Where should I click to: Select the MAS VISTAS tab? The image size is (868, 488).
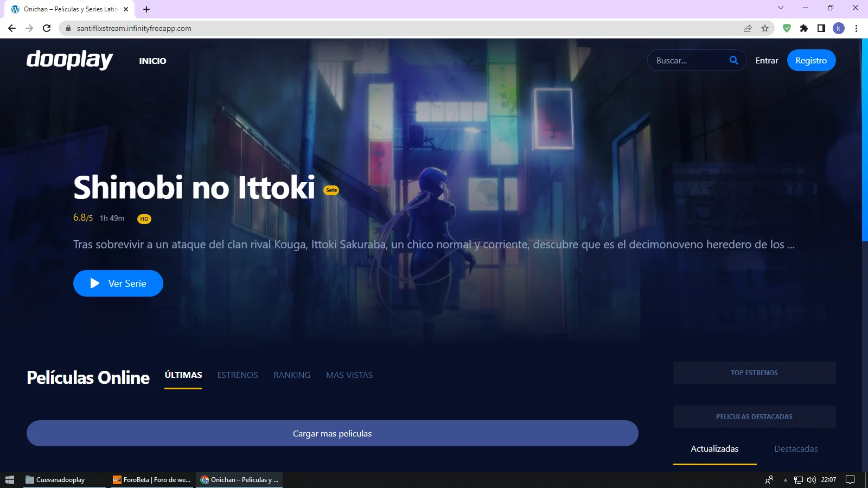click(349, 375)
